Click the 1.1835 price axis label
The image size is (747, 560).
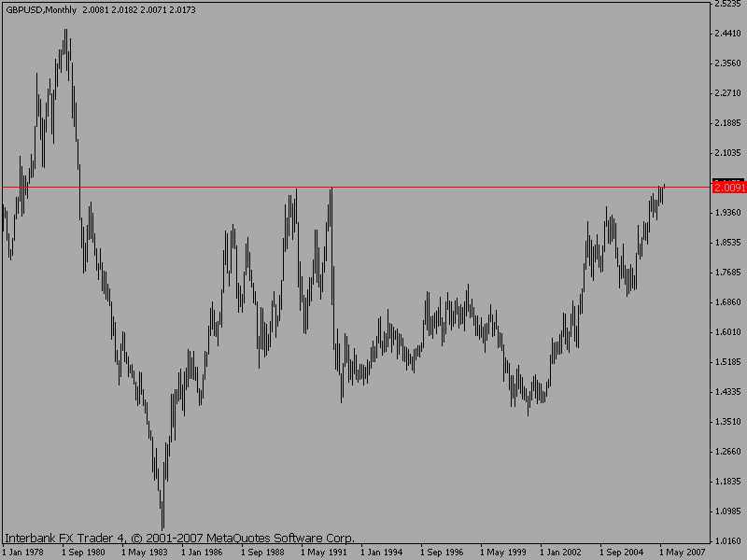[x=727, y=482]
